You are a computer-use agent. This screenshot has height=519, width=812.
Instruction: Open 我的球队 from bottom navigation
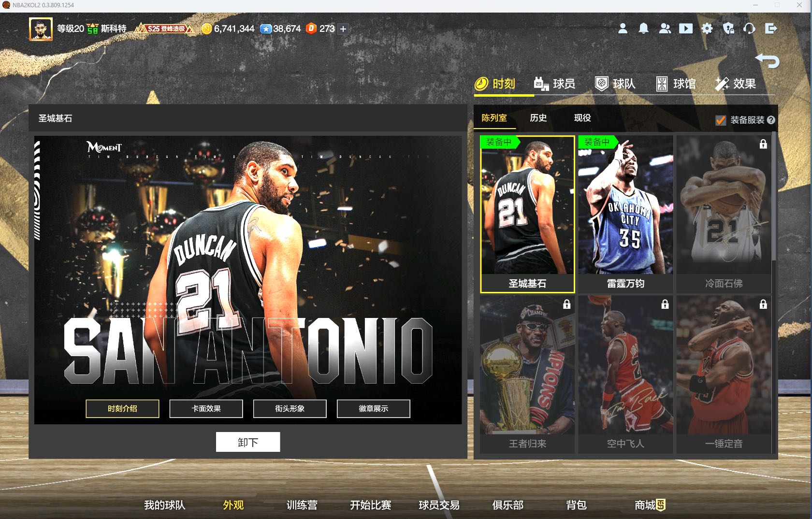coord(164,505)
